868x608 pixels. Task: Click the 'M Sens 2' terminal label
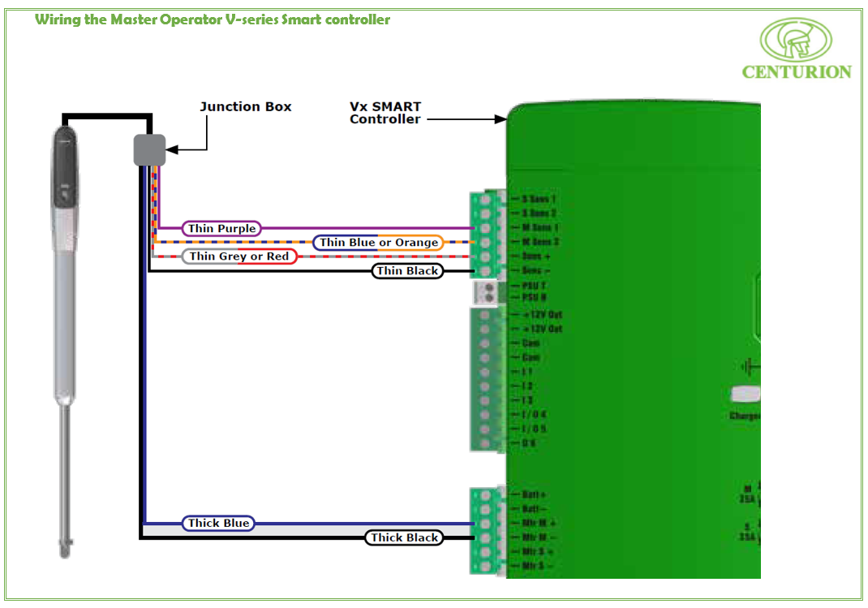pyautogui.click(x=541, y=242)
